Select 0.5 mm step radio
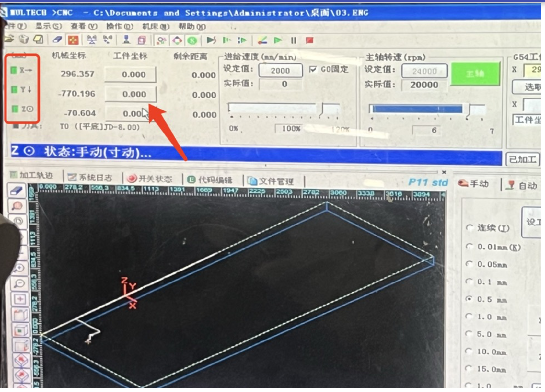This screenshot has width=545, height=392. 469,299
